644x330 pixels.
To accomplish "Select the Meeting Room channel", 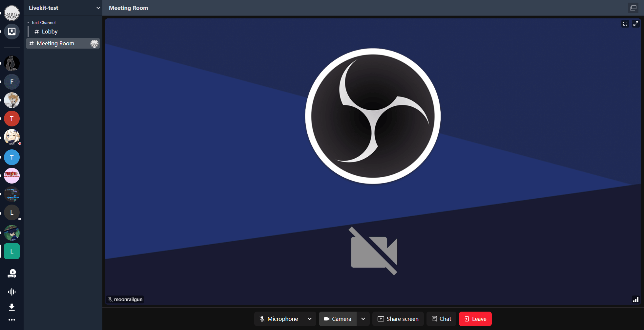I will [x=63, y=43].
